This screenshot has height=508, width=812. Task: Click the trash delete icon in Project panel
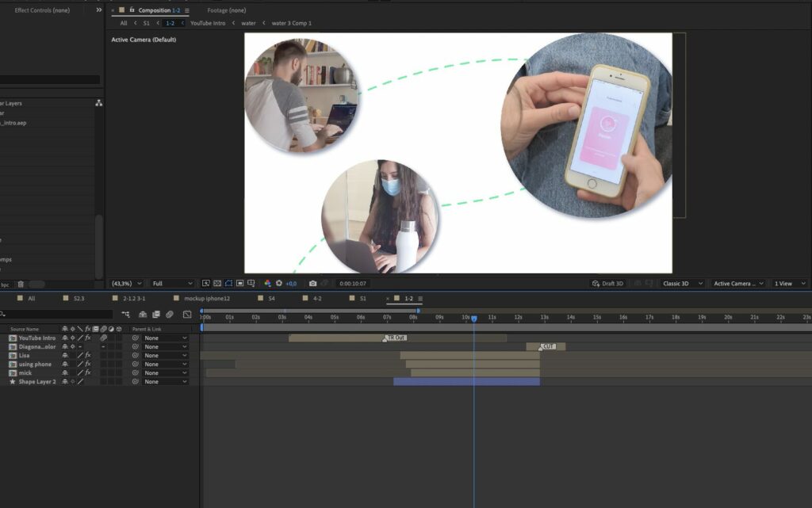(x=21, y=285)
